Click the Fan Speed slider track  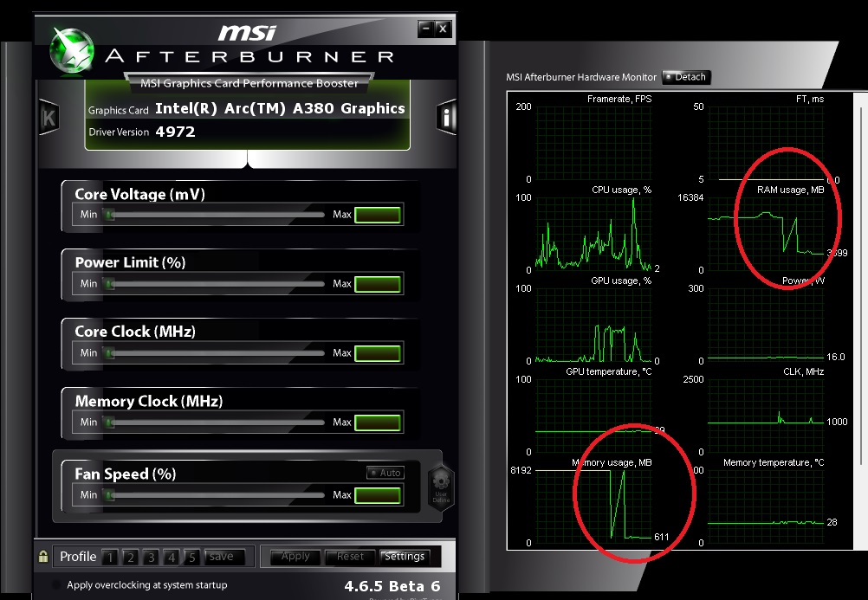215,495
